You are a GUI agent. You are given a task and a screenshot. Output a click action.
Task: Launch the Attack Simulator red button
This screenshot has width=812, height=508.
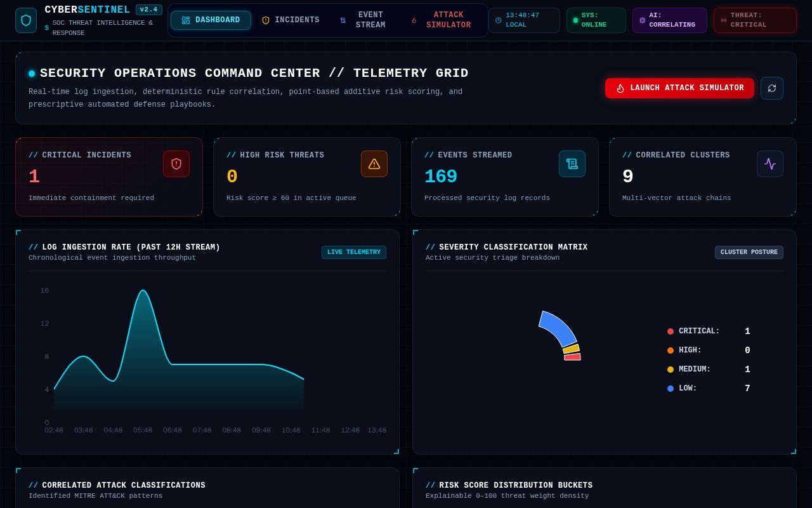click(679, 88)
